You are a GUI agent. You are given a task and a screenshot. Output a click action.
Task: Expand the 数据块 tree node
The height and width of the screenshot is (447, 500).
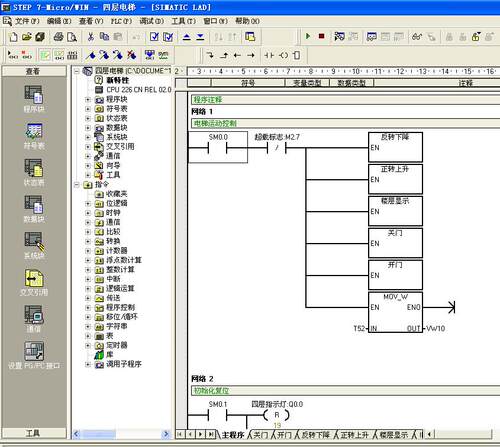point(88,128)
